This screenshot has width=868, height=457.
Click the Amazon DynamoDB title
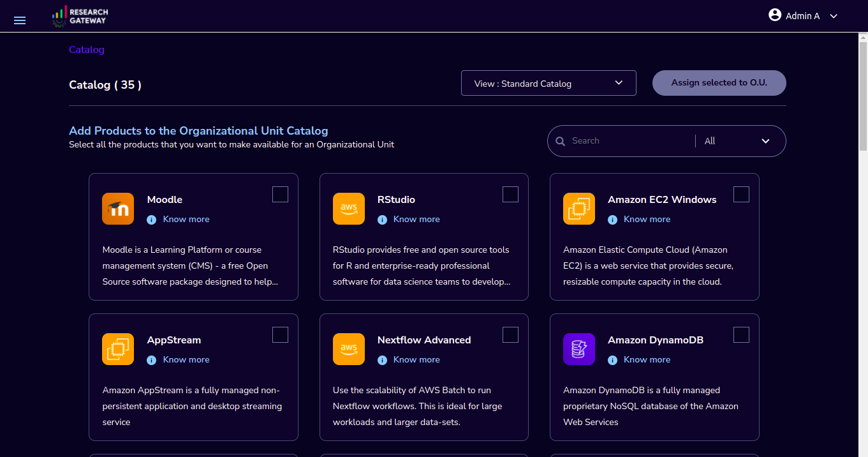point(656,340)
